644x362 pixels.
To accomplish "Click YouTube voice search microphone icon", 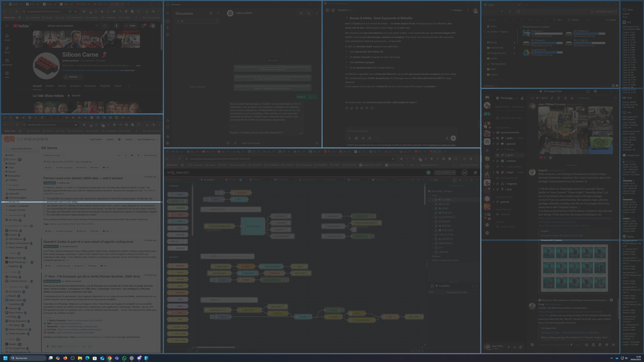I will [x=116, y=26].
